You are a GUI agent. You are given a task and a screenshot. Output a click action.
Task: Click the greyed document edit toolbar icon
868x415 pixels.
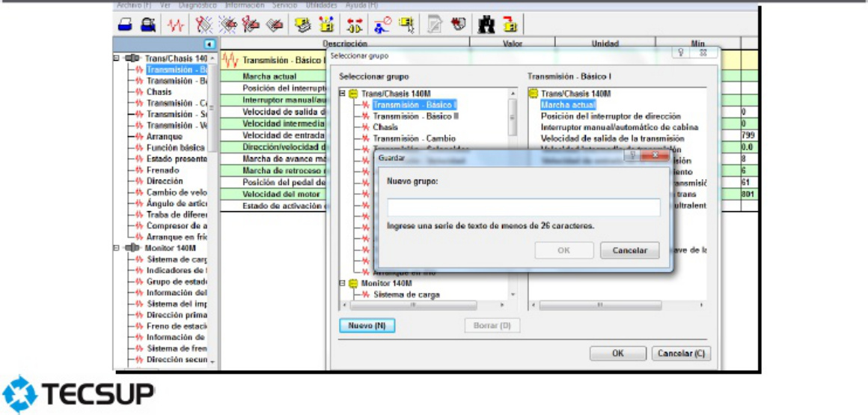coord(435,25)
